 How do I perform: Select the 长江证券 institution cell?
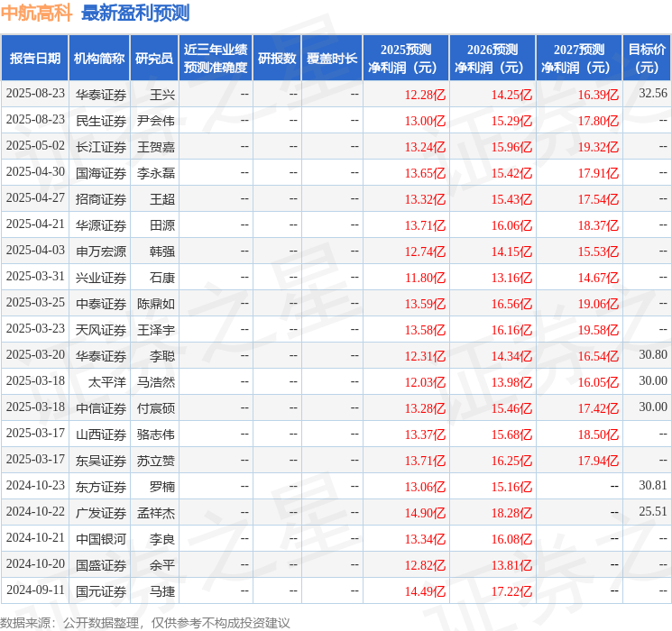click(101, 147)
